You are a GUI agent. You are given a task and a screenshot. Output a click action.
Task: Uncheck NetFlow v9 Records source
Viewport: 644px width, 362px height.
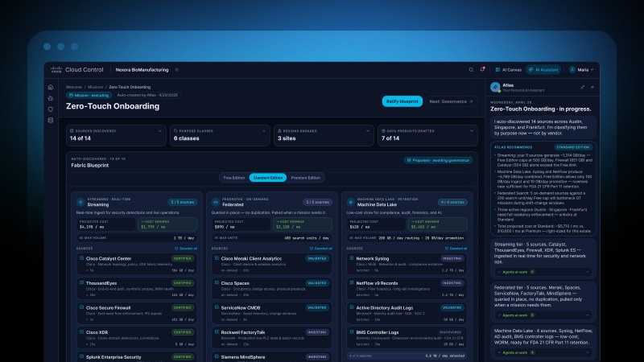click(352, 283)
